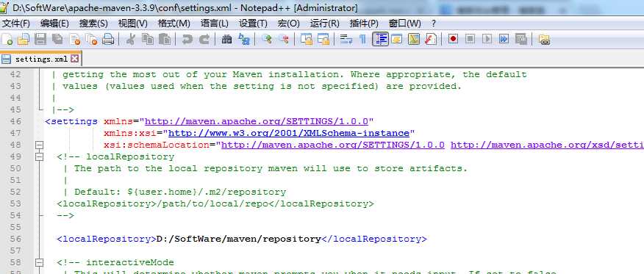Click line number 46 in margin
The image size is (644, 274).
[15, 121]
